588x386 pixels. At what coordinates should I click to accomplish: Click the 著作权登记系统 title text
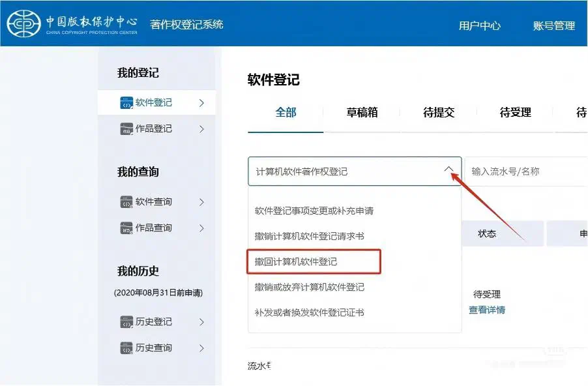click(x=186, y=25)
